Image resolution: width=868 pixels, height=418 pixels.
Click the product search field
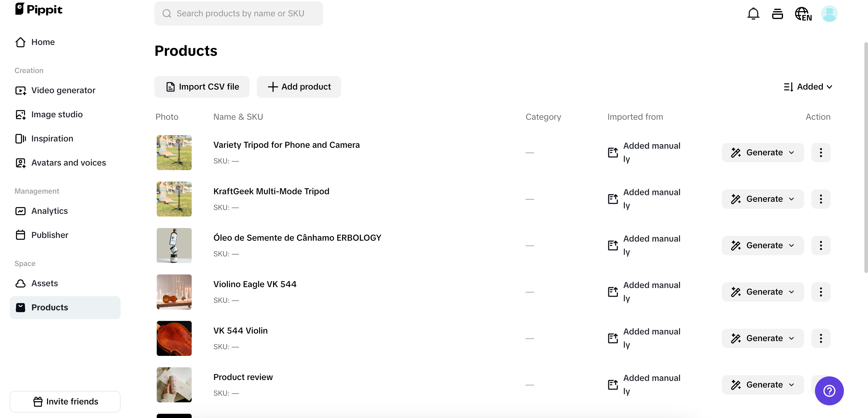point(239,14)
